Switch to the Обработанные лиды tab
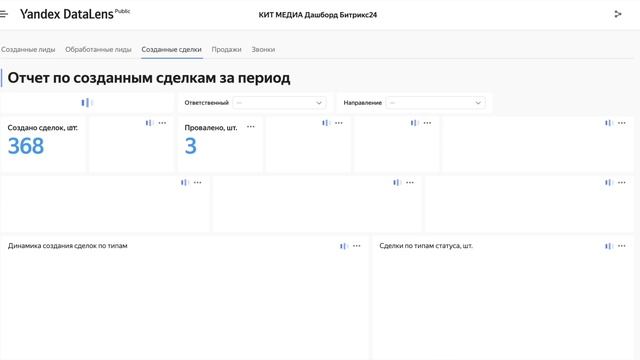Screen dimensions: 640x360 (x=98, y=49)
